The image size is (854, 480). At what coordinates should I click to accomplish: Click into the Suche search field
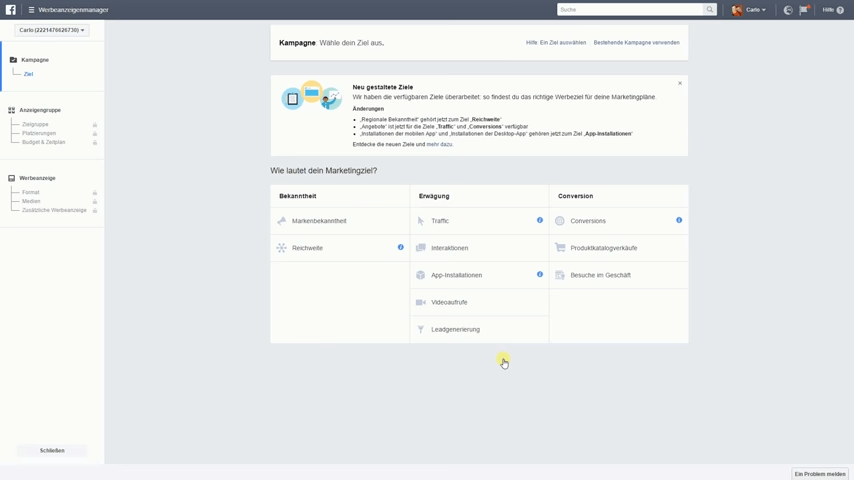click(630, 10)
